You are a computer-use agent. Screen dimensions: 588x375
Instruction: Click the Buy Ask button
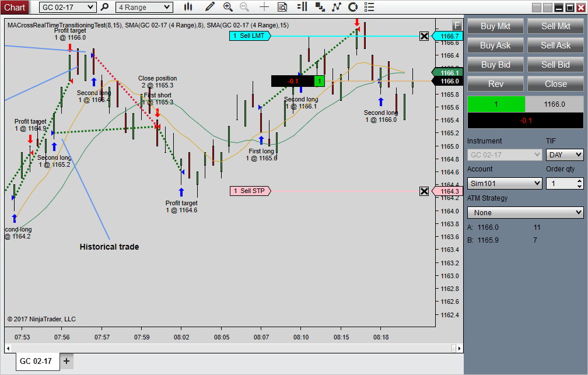(495, 45)
